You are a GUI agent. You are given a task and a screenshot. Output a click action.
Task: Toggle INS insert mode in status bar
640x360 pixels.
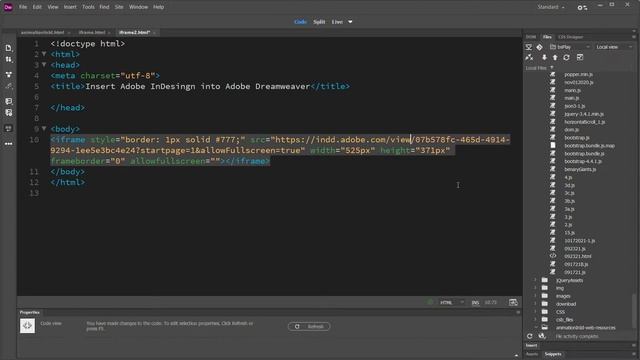pos(475,302)
